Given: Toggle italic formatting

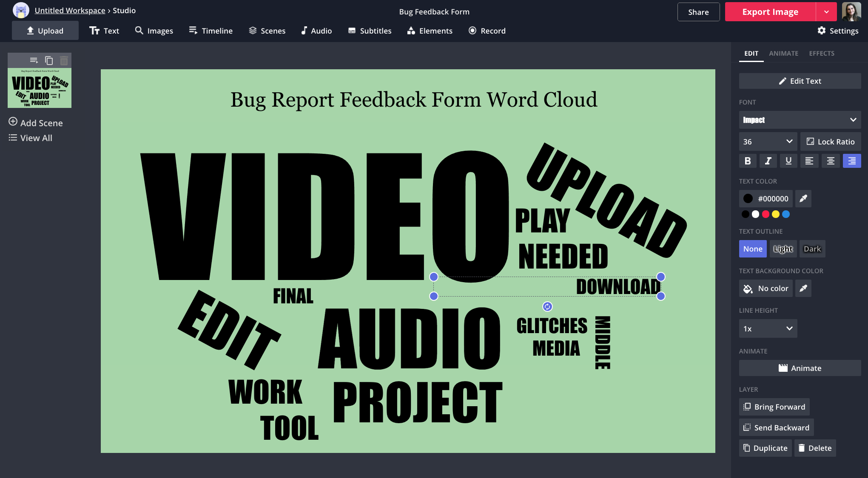Looking at the screenshot, I should coord(768,161).
